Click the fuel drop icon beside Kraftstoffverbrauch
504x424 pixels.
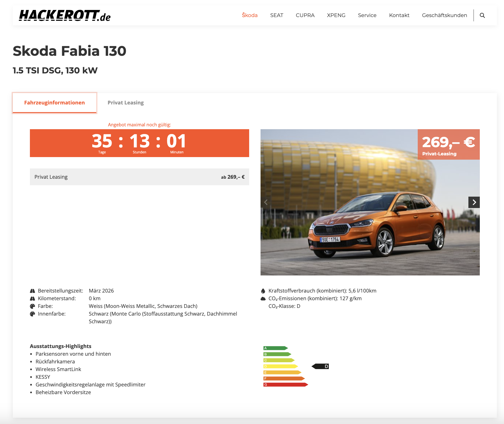tap(263, 291)
